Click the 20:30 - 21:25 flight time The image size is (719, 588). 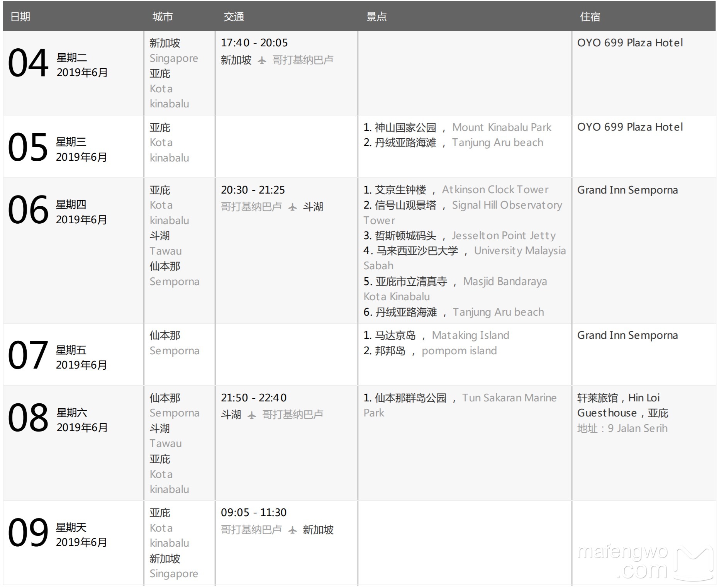pyautogui.click(x=253, y=190)
